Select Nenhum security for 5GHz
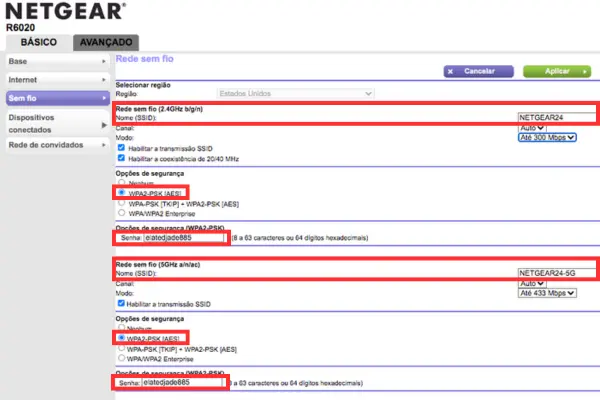This screenshot has height=400, width=600. click(122, 328)
